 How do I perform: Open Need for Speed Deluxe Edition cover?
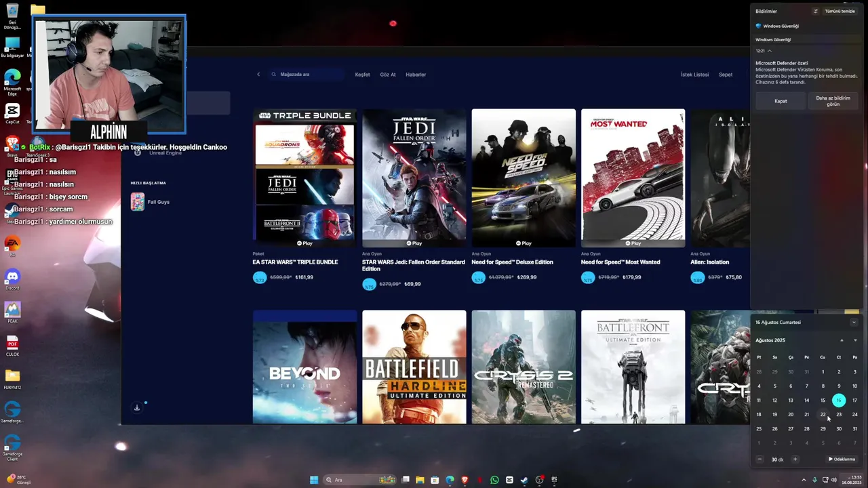(524, 178)
